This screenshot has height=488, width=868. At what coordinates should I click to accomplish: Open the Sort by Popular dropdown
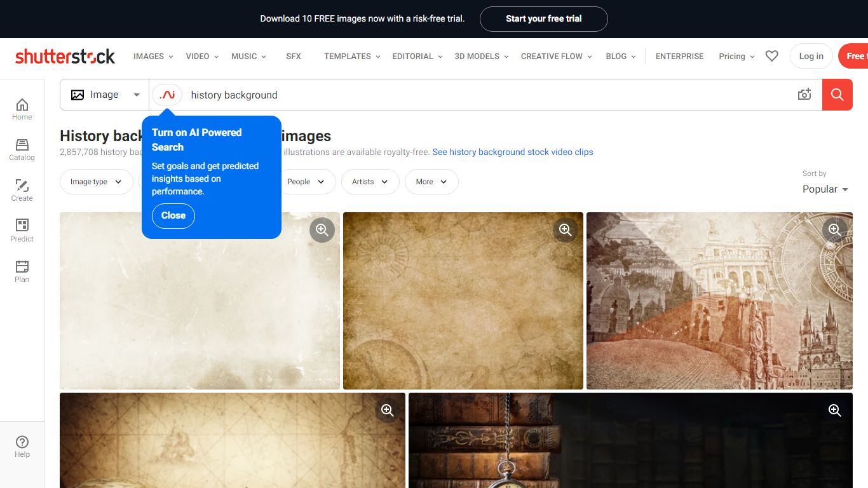(825, 189)
